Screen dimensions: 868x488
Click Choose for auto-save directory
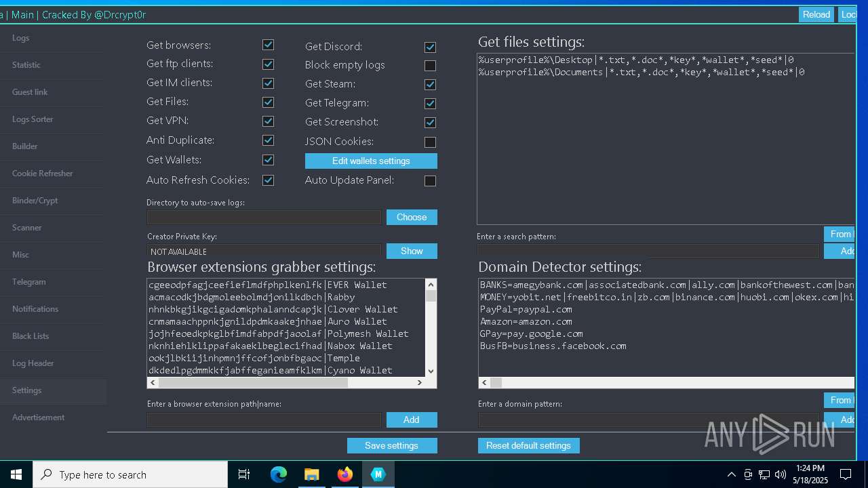click(412, 217)
